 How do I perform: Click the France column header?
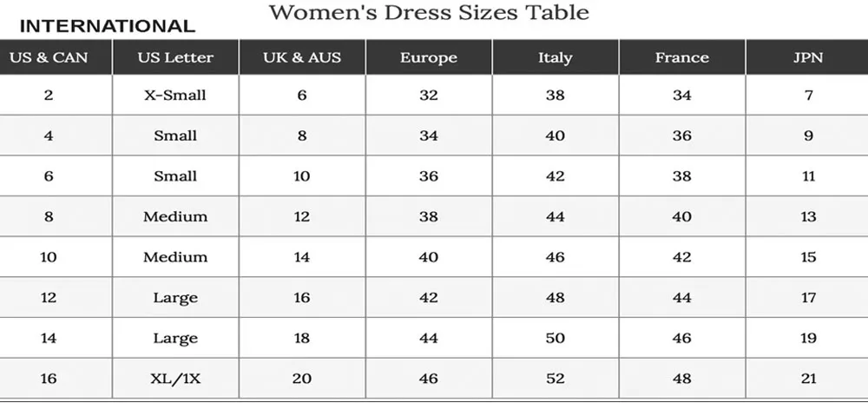click(682, 58)
